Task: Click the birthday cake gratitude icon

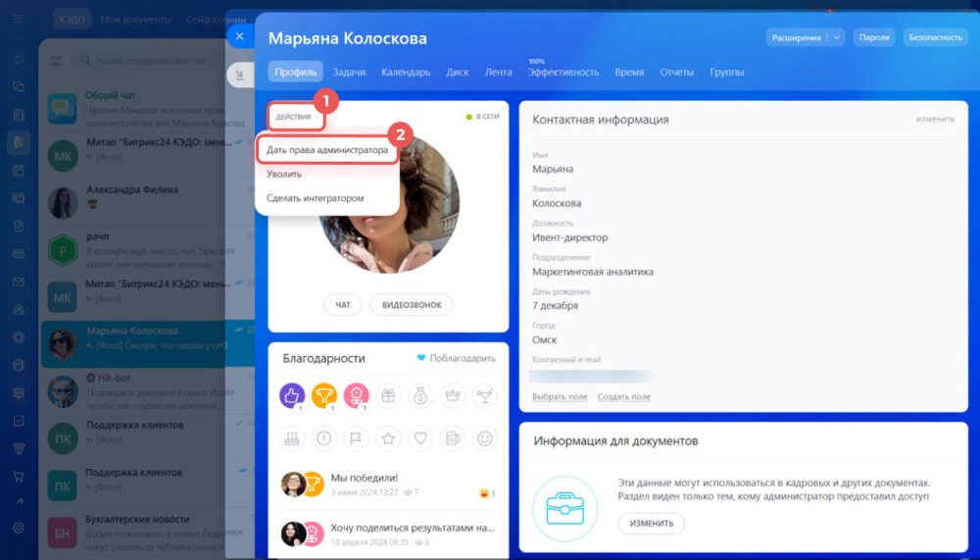Action: [292, 438]
